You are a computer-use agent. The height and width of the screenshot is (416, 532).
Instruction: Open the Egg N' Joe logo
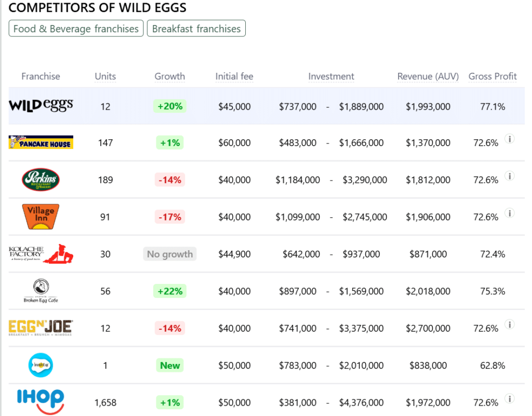pyautogui.click(x=41, y=328)
